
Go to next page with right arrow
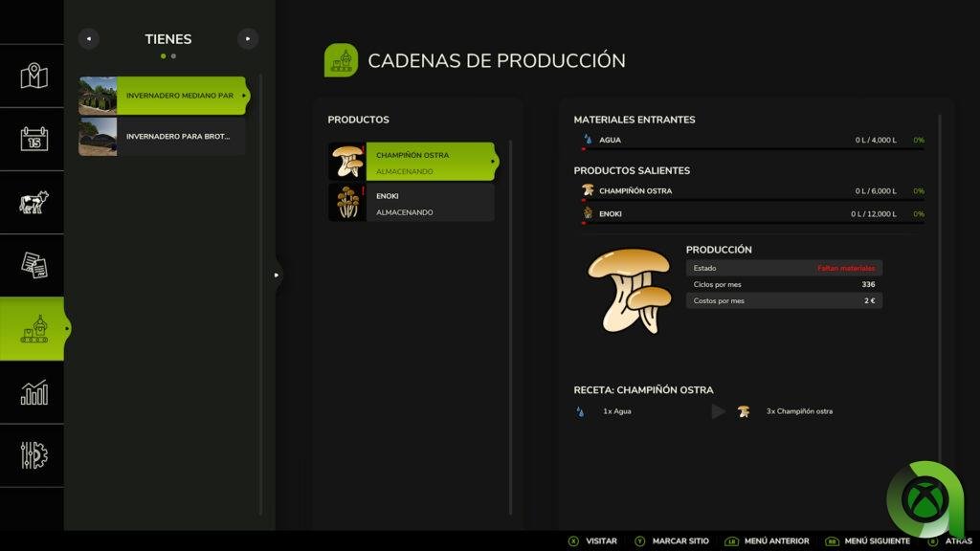248,39
